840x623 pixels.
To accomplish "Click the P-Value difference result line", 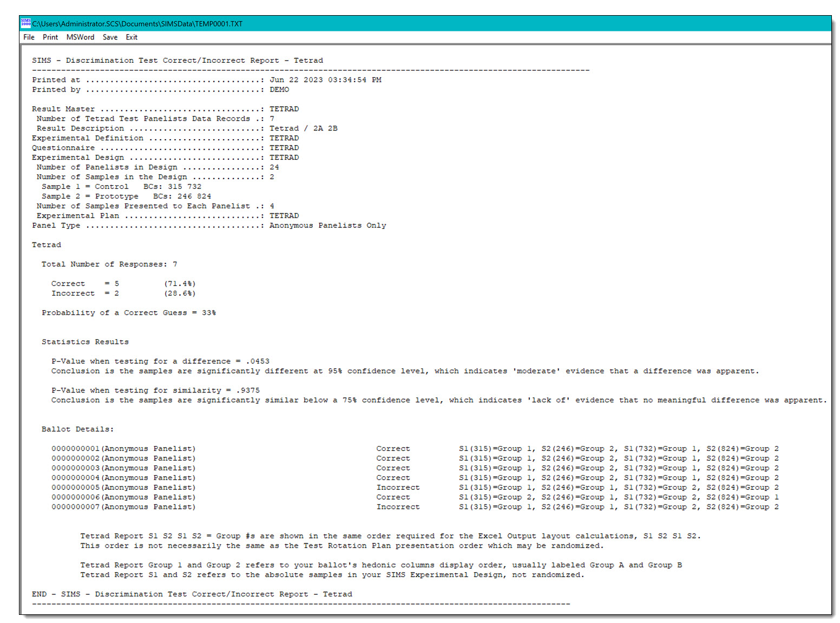I will [160, 360].
